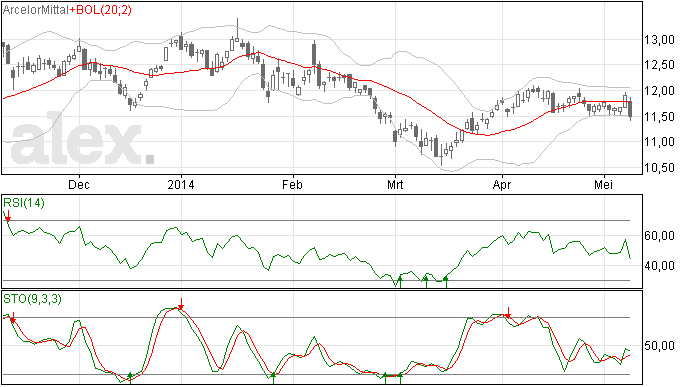This screenshot has width=690, height=387.
Task: Click the 10,50 price axis label
Action: 659,168
